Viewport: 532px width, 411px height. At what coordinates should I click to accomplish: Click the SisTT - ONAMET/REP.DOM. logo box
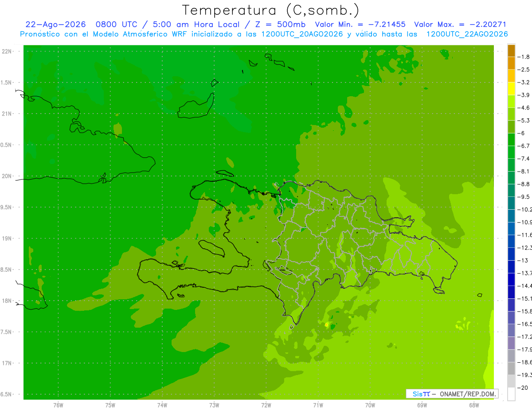coord(452,394)
